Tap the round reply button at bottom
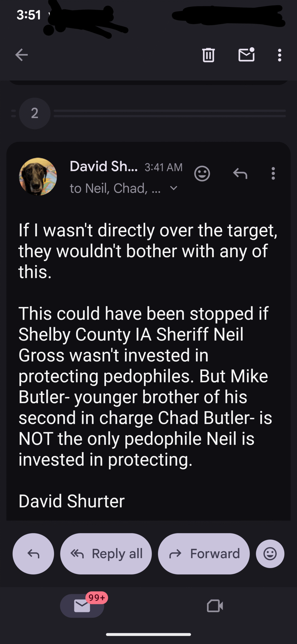Image resolution: width=297 pixels, height=644 pixels. (33, 554)
